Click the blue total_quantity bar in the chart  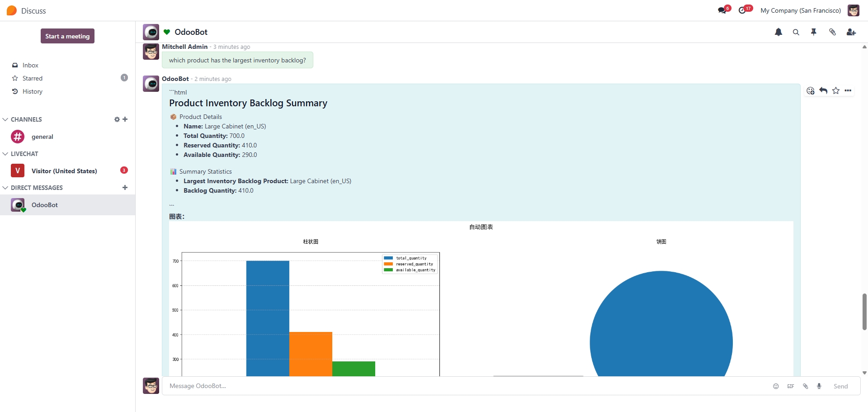pos(268,318)
